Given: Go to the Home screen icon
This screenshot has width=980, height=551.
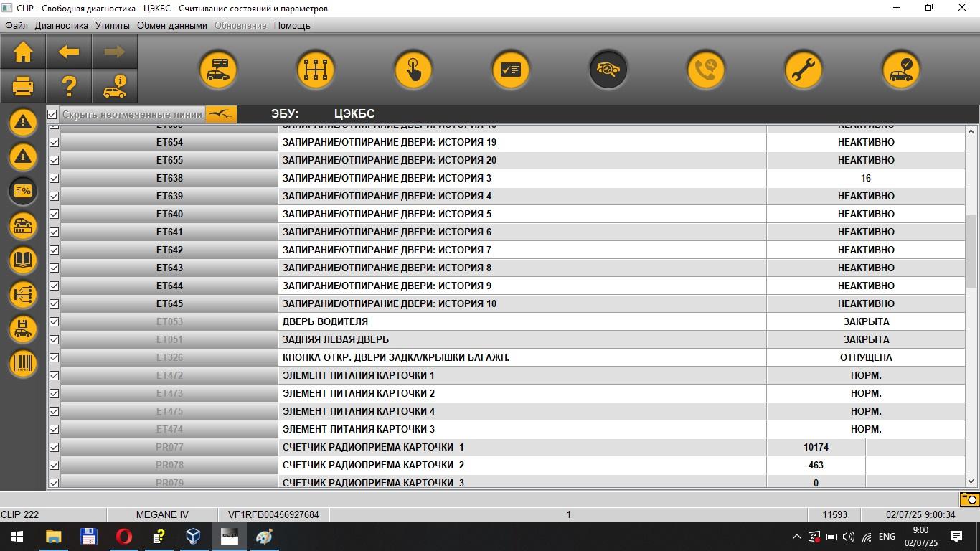Looking at the screenshot, I should point(23,52).
